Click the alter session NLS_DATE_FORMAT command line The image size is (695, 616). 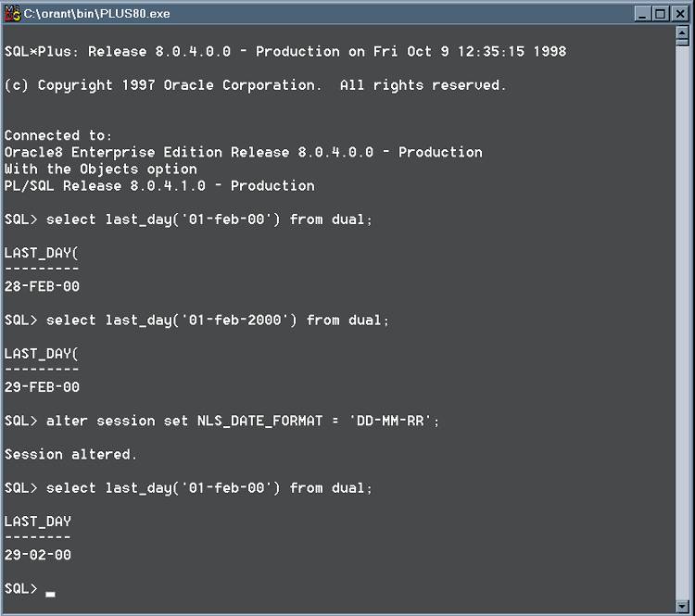coord(221,421)
